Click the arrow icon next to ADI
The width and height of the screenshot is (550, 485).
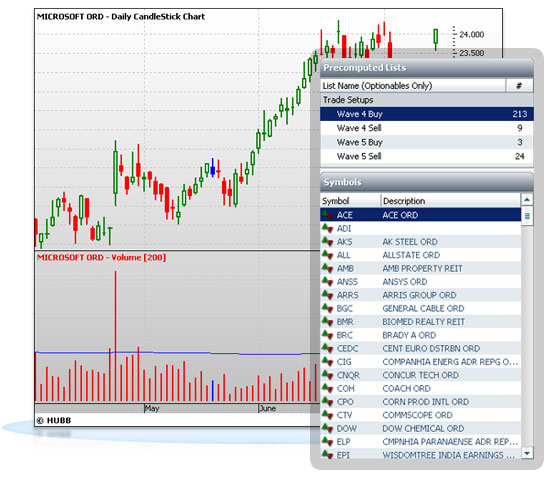click(x=327, y=228)
